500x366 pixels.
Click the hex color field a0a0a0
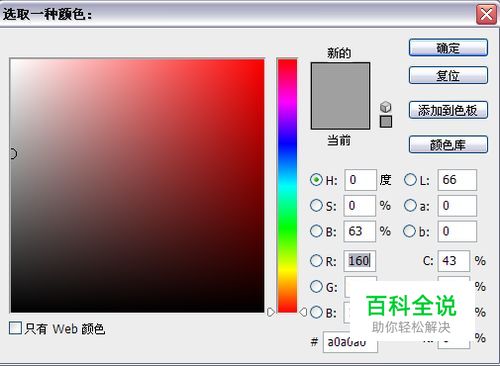point(350,342)
